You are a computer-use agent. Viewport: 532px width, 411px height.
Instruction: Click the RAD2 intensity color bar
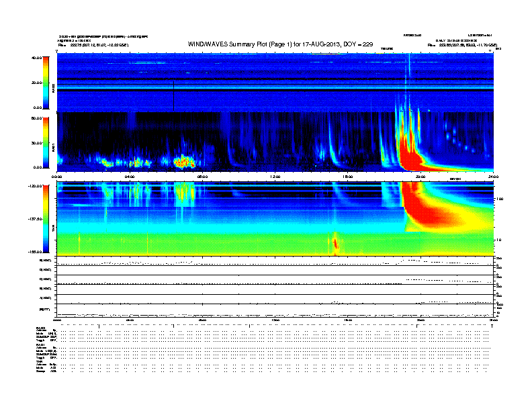46,83
